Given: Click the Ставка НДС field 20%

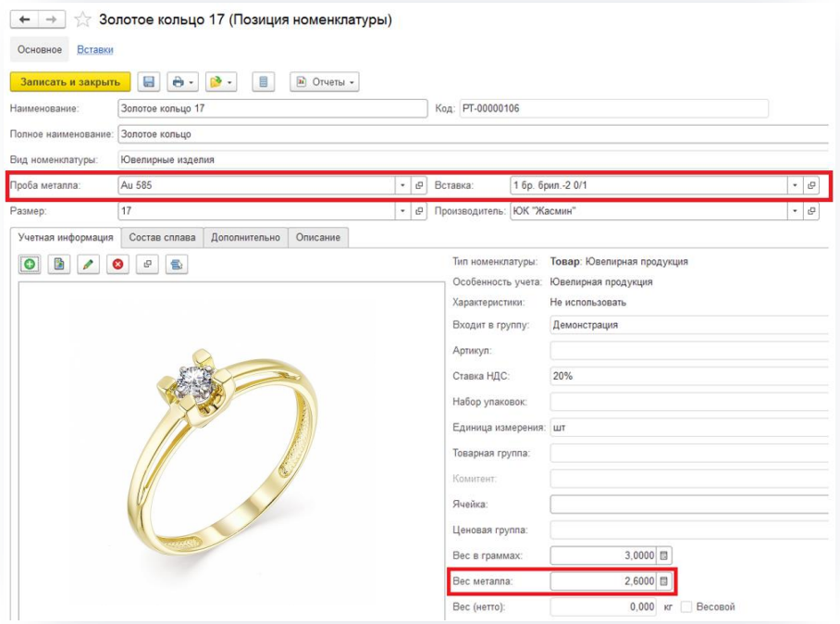Looking at the screenshot, I should point(689,376).
